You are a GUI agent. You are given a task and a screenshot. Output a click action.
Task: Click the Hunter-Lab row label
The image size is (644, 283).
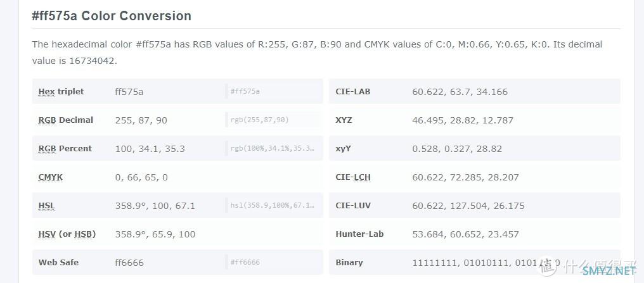click(359, 234)
